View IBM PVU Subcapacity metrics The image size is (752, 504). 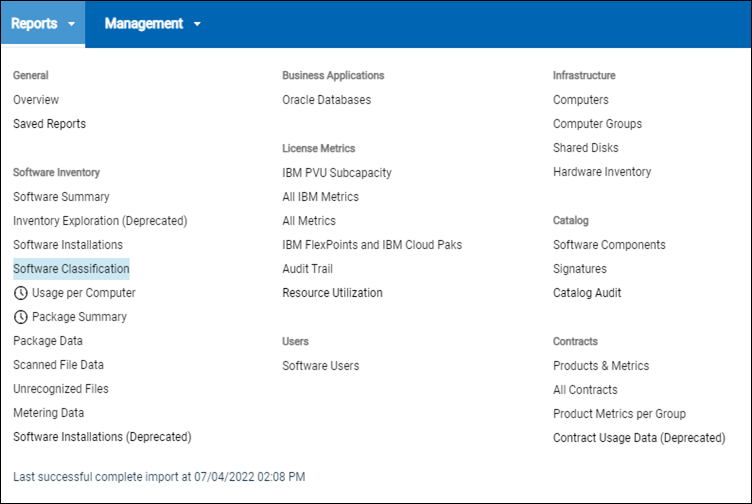337,173
